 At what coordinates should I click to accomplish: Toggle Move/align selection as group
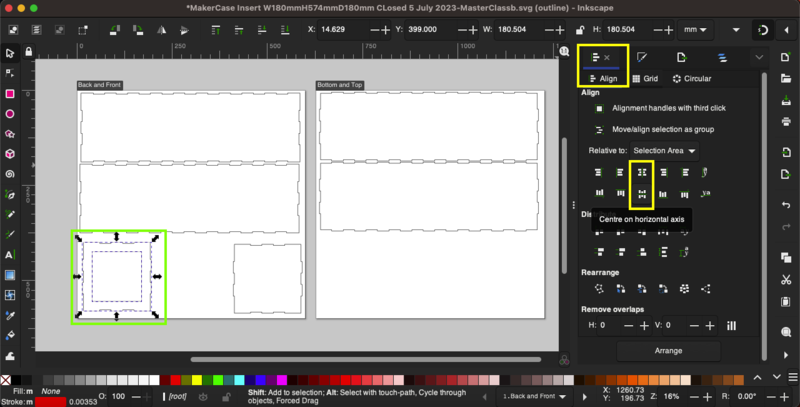[x=599, y=130]
